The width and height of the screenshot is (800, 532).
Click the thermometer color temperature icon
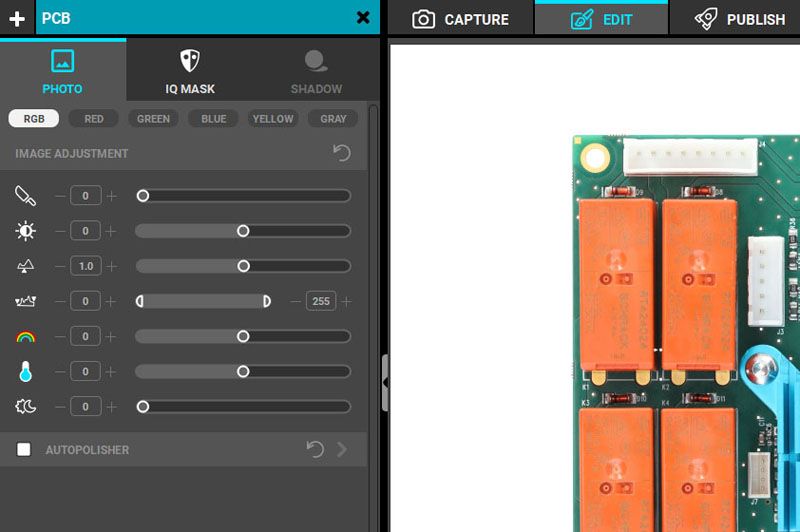25,372
